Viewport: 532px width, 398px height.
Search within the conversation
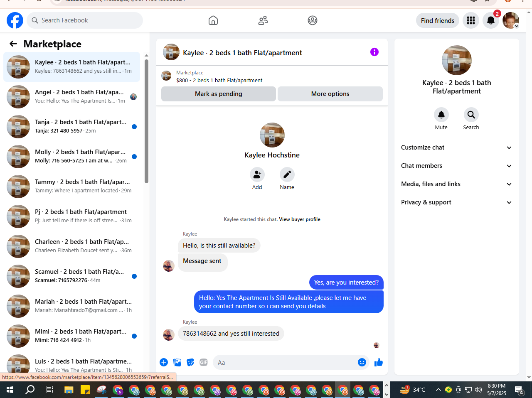(471, 115)
